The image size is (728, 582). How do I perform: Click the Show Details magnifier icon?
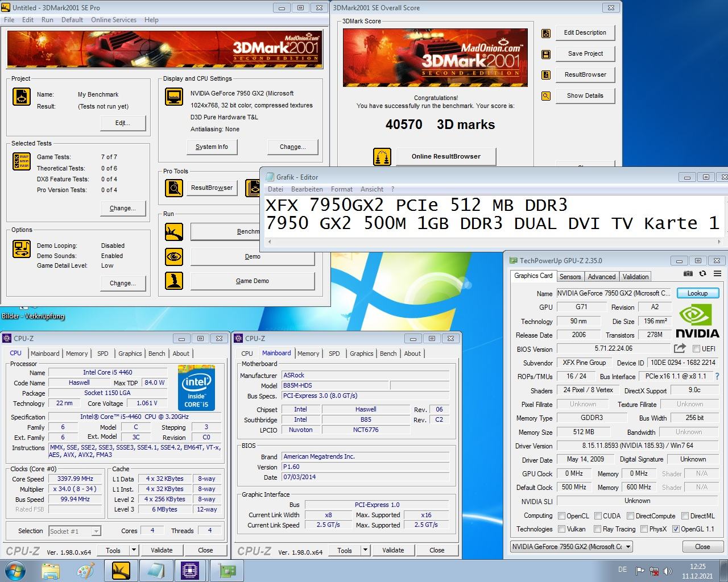(x=546, y=96)
